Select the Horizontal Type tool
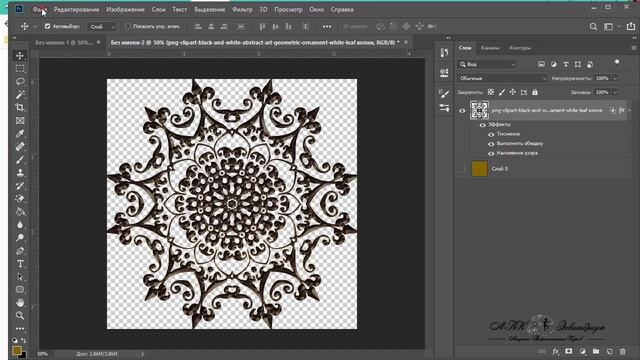The image size is (640, 360). [x=20, y=264]
